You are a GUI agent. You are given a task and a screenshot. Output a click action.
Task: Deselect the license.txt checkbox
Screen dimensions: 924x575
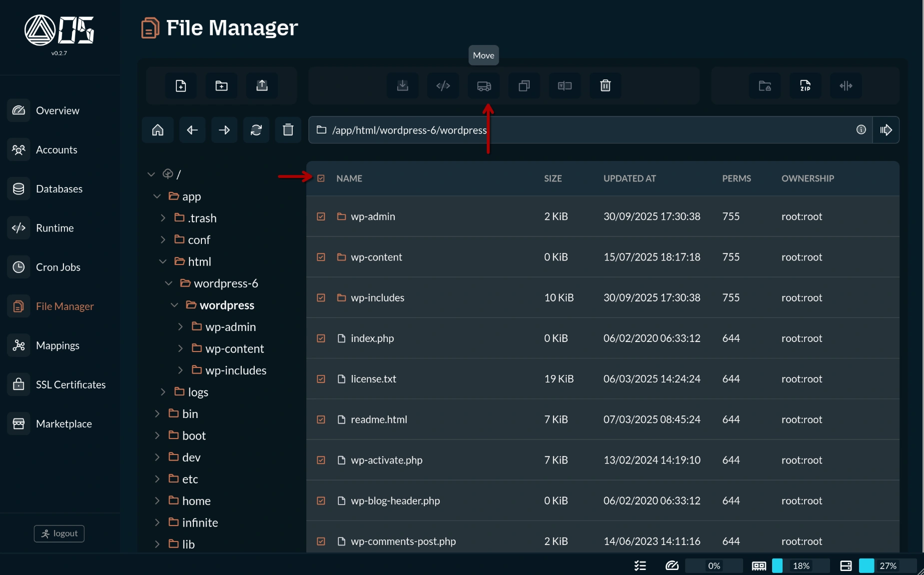point(321,379)
